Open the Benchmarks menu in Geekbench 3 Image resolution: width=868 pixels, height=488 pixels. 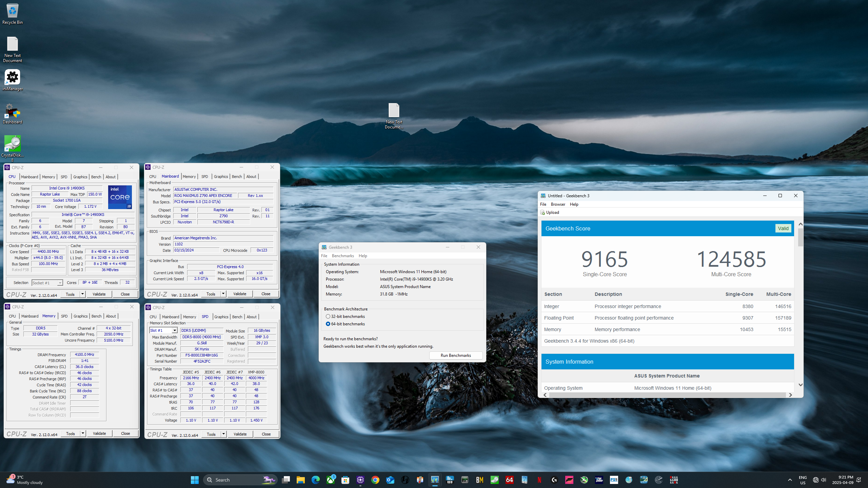pyautogui.click(x=343, y=256)
